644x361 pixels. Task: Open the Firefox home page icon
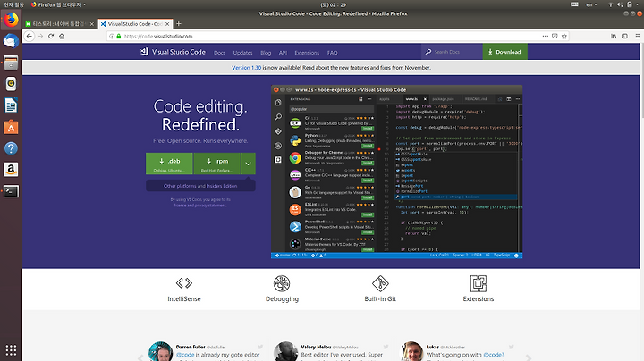point(62,36)
